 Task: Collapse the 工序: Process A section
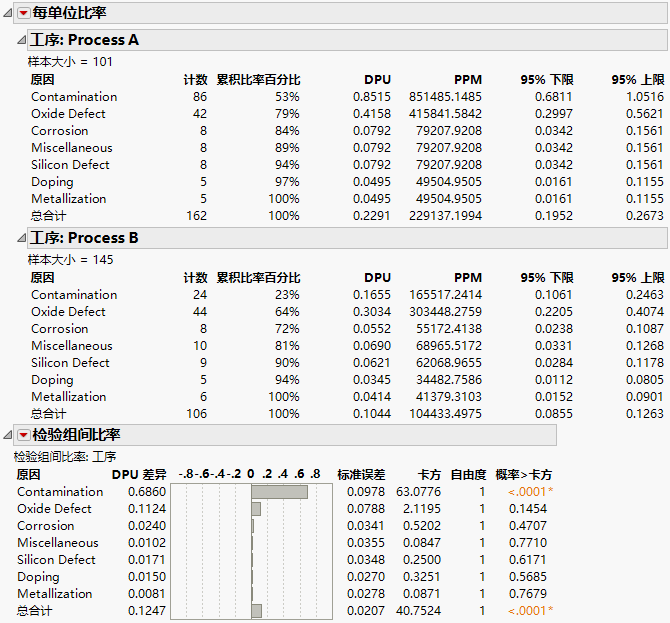(21, 40)
